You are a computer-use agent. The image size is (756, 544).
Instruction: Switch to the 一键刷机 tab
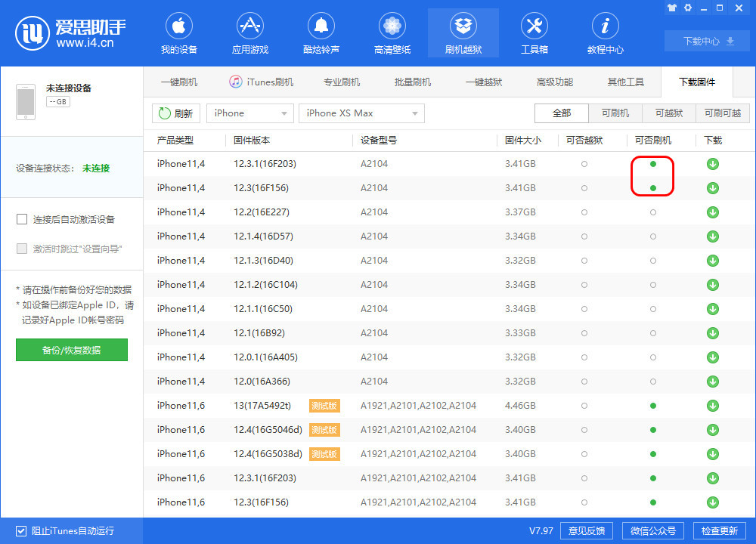[179, 82]
